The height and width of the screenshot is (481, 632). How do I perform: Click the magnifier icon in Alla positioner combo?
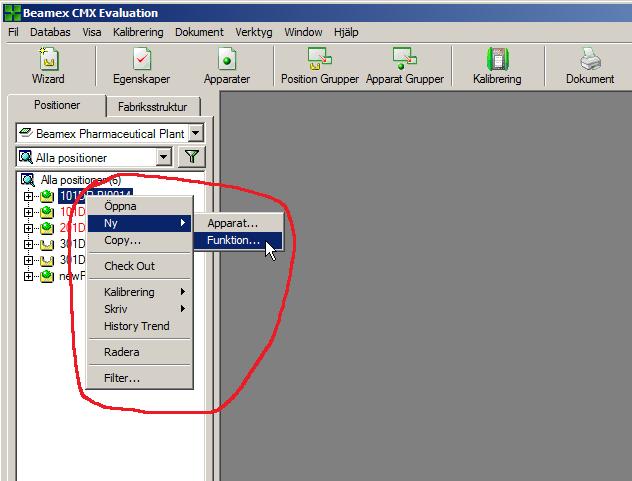pos(26,157)
